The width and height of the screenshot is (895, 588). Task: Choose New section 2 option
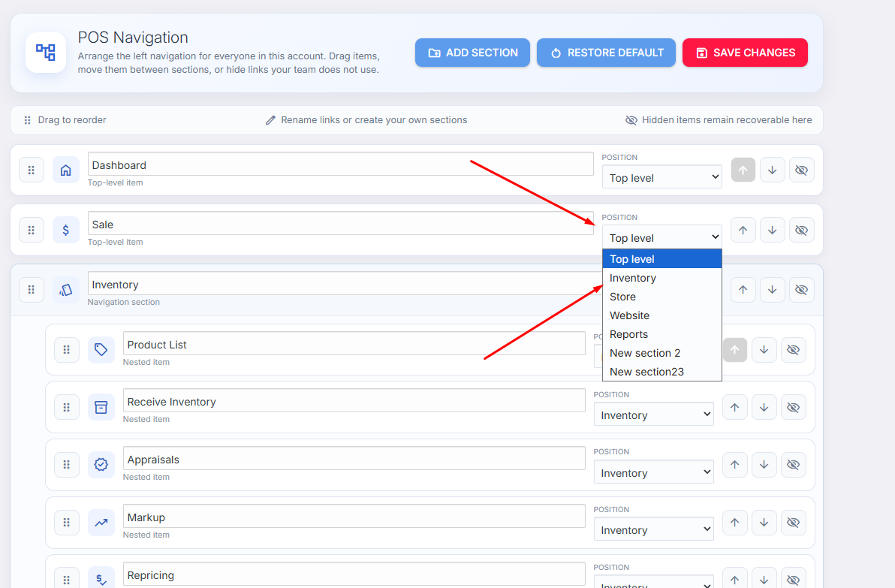pyautogui.click(x=662, y=354)
